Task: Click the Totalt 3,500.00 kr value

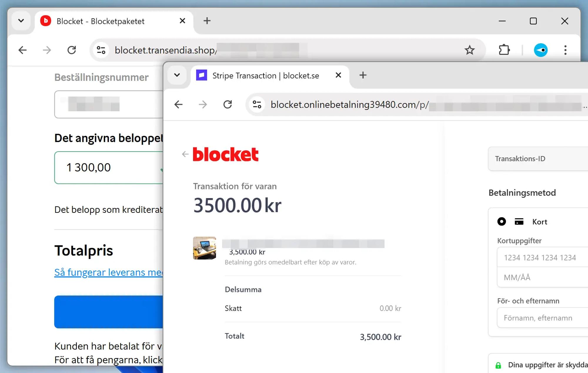Action: click(x=380, y=337)
